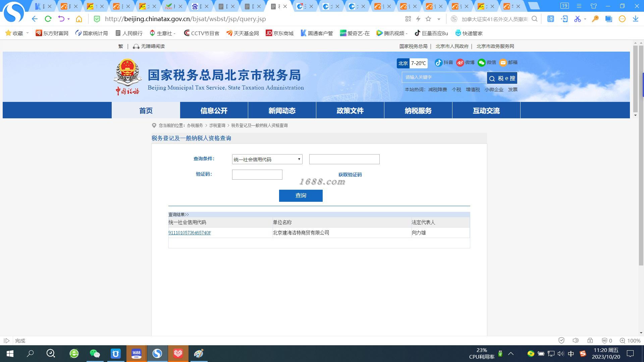Open credit code 91110105736465740F link
Screen dimensions: 644x362
190,233
